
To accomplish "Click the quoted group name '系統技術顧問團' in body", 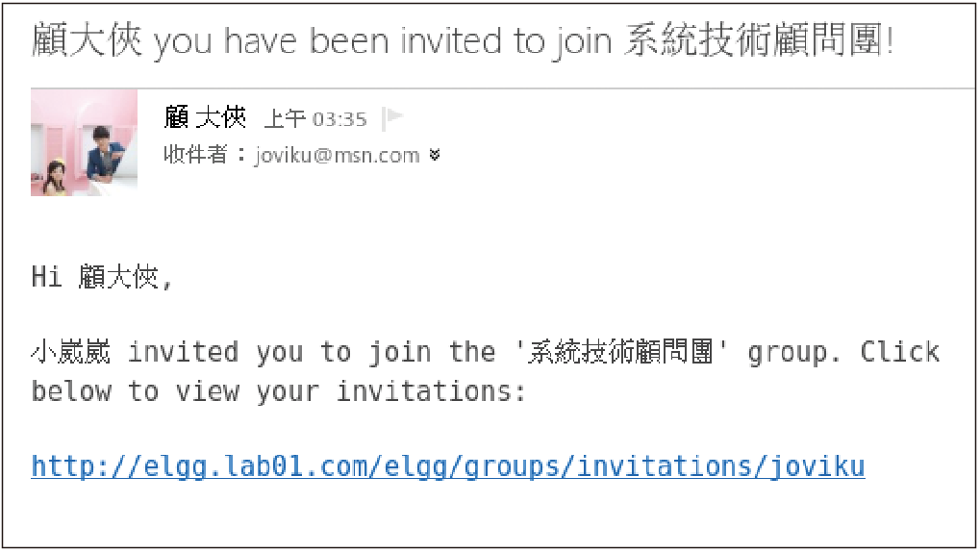I will click(620, 352).
